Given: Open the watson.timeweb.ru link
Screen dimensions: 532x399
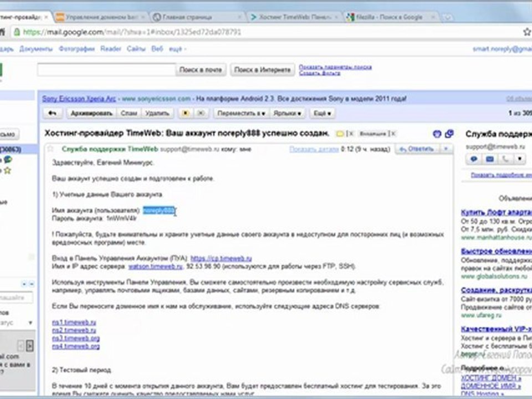Looking at the screenshot, I should point(155,267).
